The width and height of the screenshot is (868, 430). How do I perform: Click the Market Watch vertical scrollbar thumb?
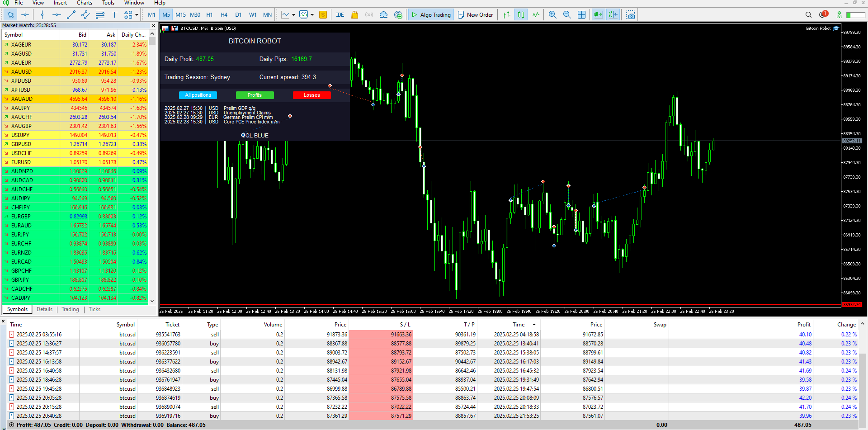pos(152,41)
